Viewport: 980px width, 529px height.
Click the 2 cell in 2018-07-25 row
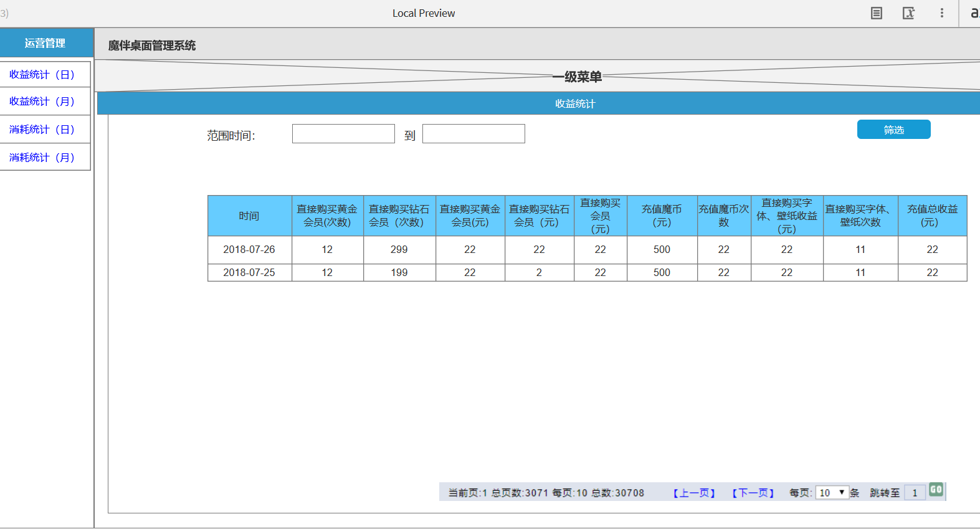coord(540,272)
